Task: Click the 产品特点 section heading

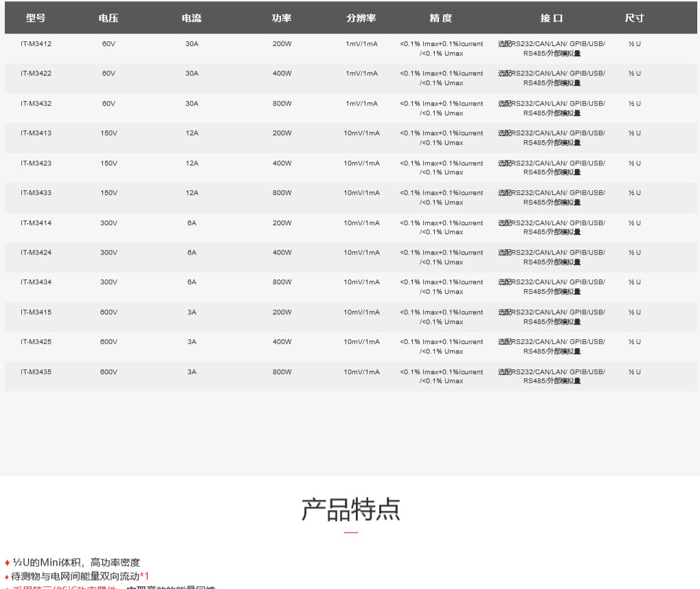Action: [x=350, y=509]
